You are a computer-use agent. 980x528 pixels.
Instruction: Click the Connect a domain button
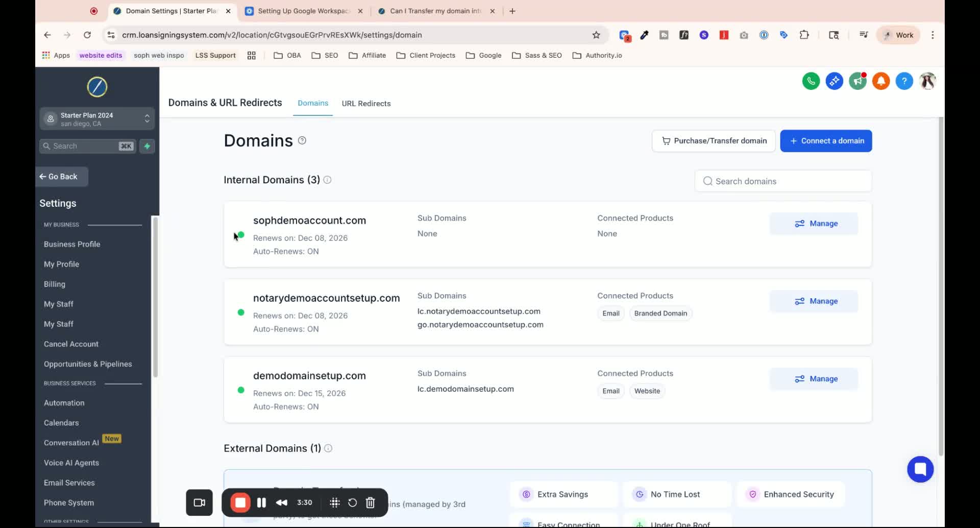(x=826, y=141)
